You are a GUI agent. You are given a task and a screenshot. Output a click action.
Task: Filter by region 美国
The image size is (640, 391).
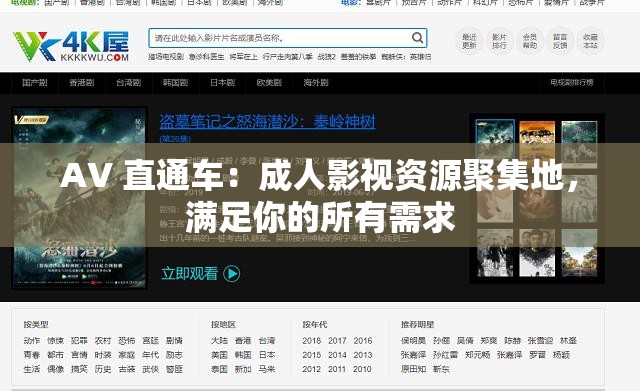219,355
